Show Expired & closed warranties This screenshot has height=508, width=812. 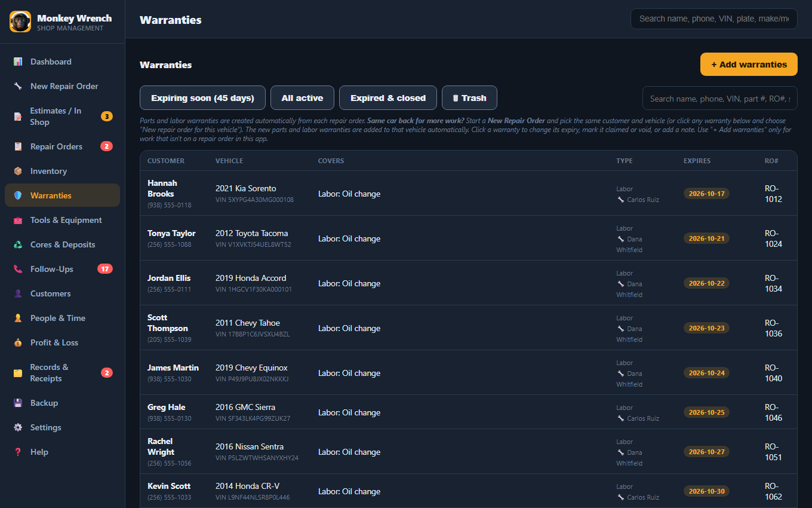(x=388, y=98)
